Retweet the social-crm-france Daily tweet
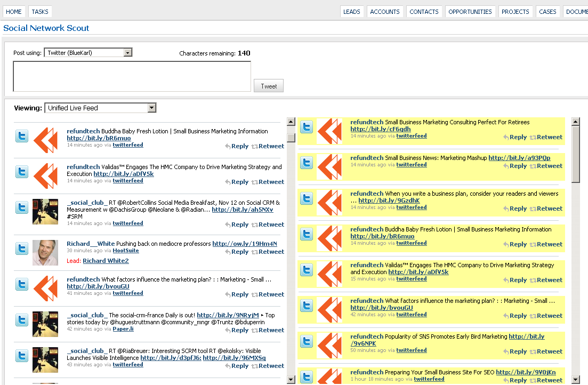Image resolution: width=588 pixels, height=385 pixels. (268, 330)
